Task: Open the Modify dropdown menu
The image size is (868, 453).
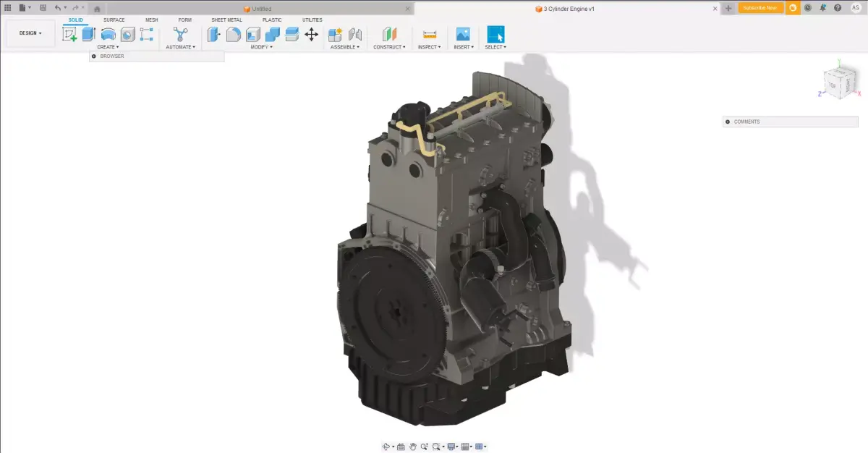Action: click(x=262, y=46)
